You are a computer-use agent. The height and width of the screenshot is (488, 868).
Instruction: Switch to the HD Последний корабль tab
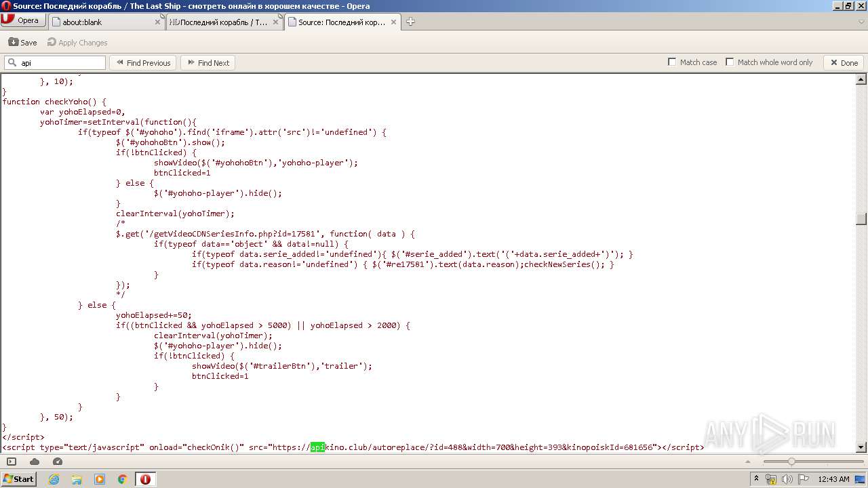pos(224,22)
